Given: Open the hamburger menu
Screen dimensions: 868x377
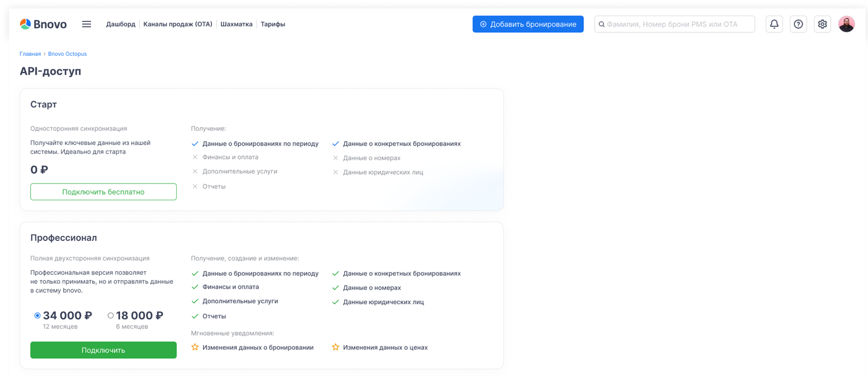Looking at the screenshot, I should click(86, 24).
